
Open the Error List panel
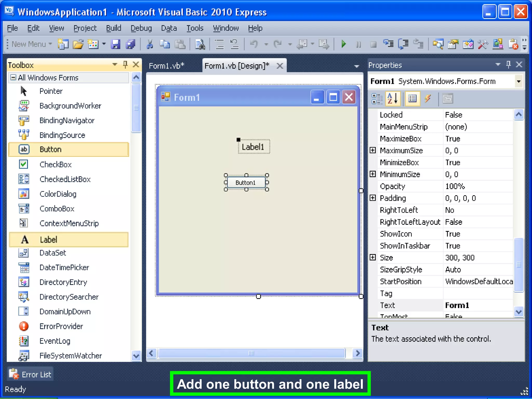pyautogui.click(x=31, y=374)
